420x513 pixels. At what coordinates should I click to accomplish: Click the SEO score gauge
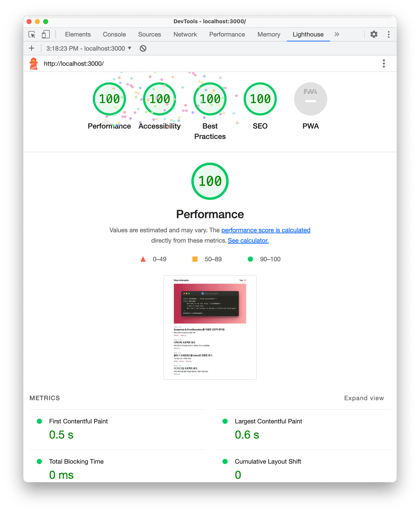point(260,99)
